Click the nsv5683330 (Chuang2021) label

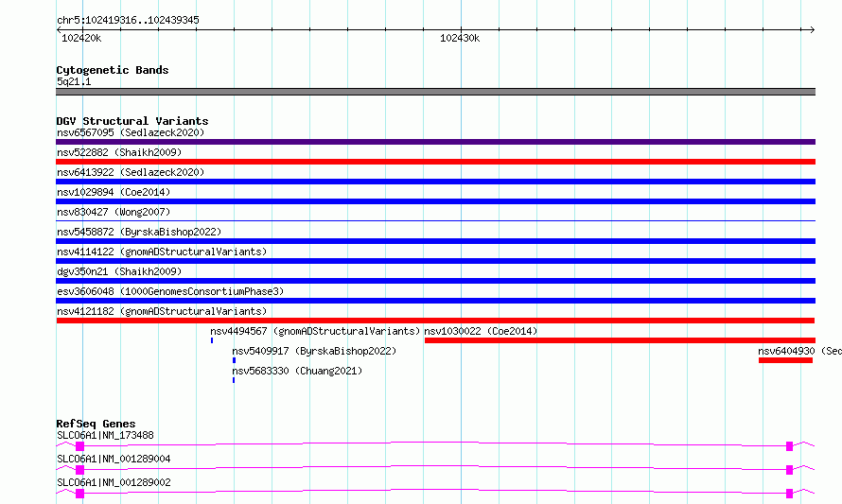(x=297, y=371)
